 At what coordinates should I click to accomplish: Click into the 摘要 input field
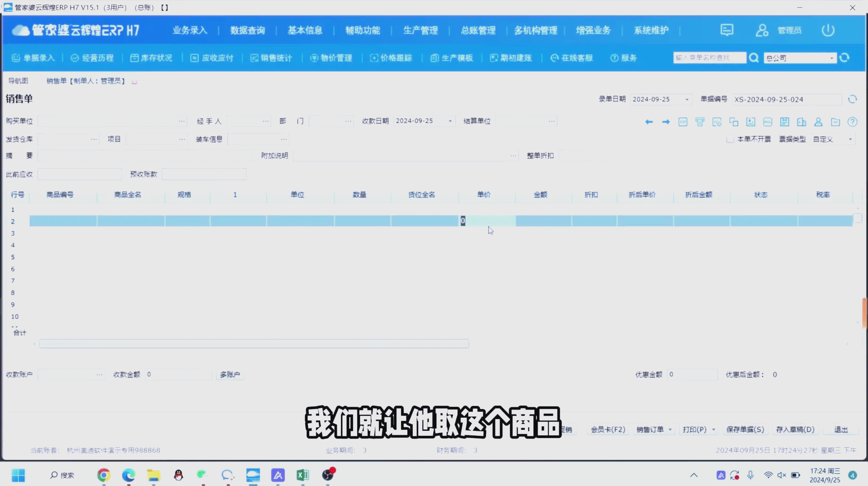(x=145, y=156)
